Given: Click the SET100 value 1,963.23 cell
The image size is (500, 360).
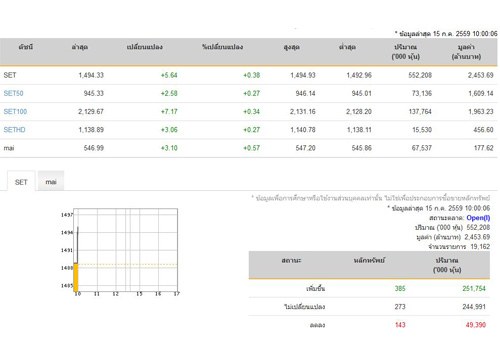Looking at the screenshot, I should pyautogui.click(x=480, y=111).
